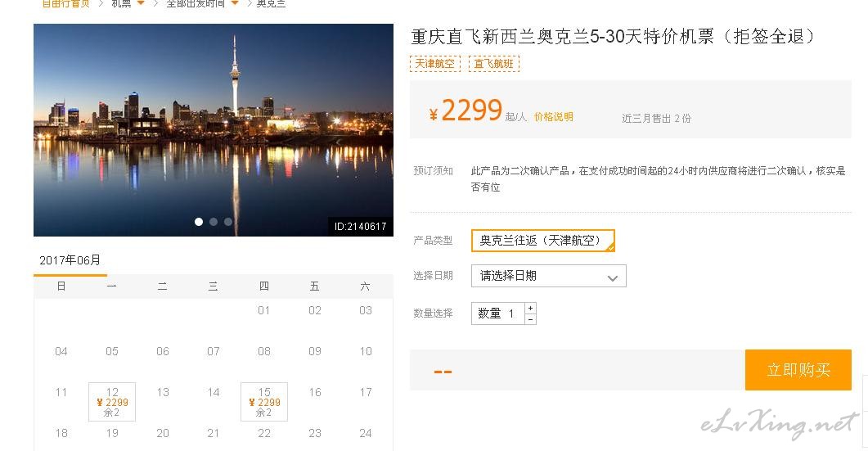Click calendar date 24
The image size is (868, 451).
pos(366,433)
